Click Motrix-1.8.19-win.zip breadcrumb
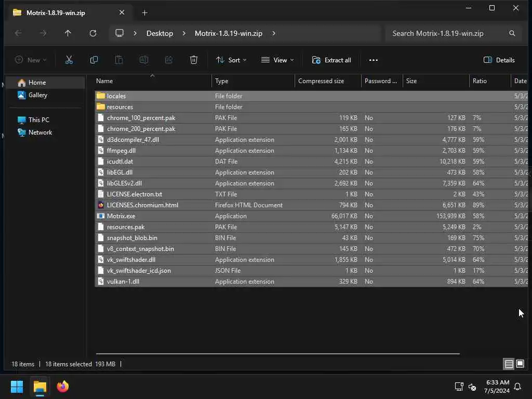Screen dimensions: 532x399 click(x=229, y=33)
